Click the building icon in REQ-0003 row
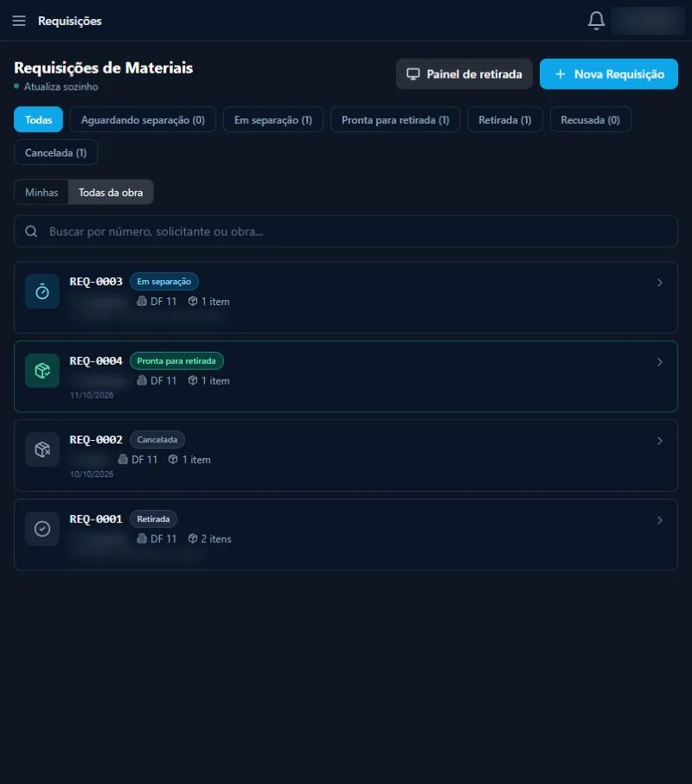692x784 pixels. [142, 301]
